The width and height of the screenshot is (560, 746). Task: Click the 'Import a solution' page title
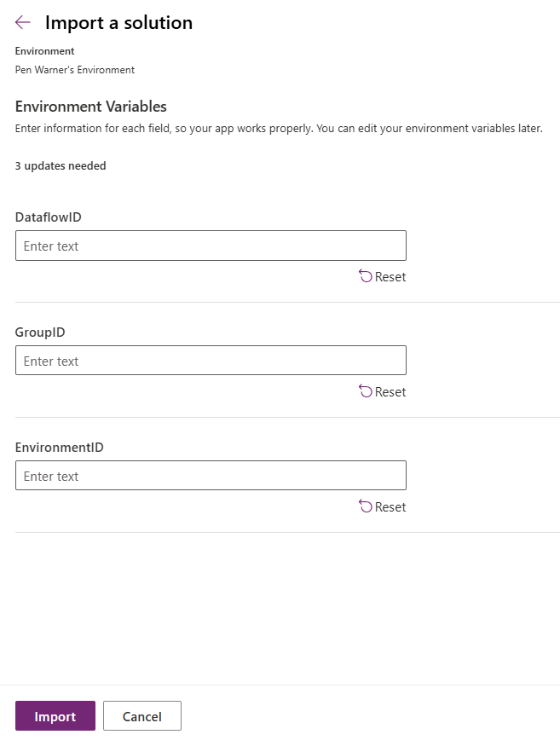(x=119, y=22)
